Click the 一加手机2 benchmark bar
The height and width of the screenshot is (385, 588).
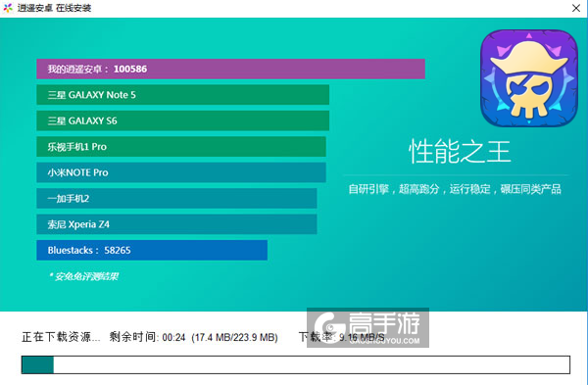click(176, 198)
